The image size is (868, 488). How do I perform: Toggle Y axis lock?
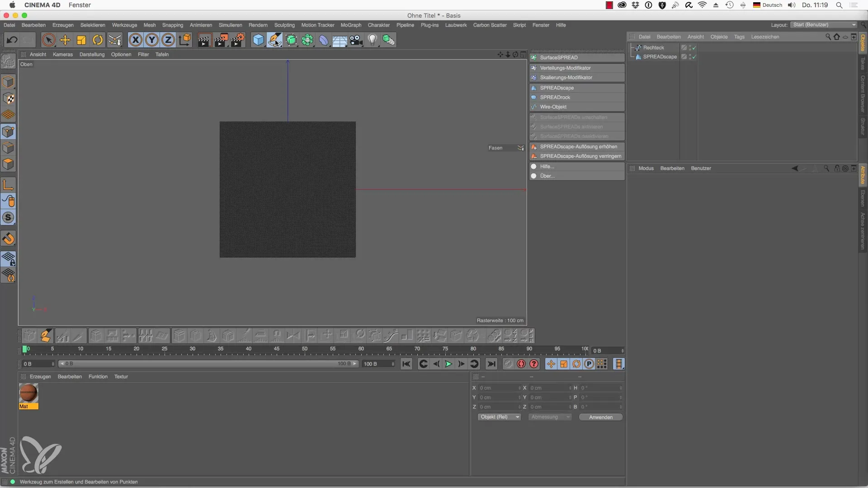click(x=152, y=40)
